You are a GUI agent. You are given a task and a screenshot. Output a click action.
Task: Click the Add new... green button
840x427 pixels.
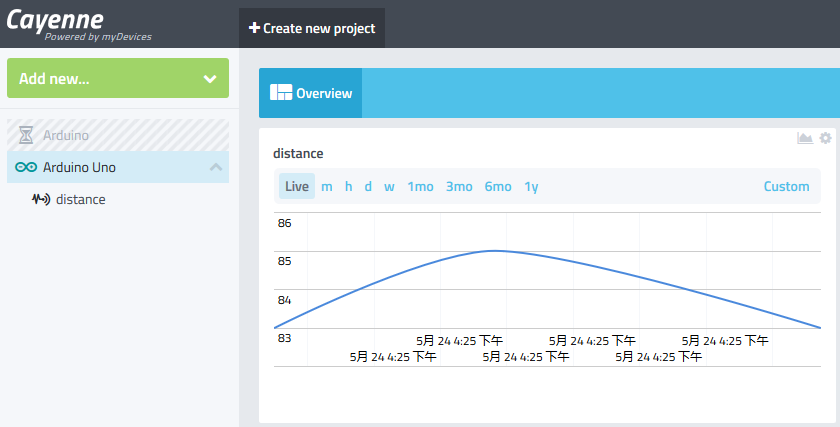coord(118,78)
